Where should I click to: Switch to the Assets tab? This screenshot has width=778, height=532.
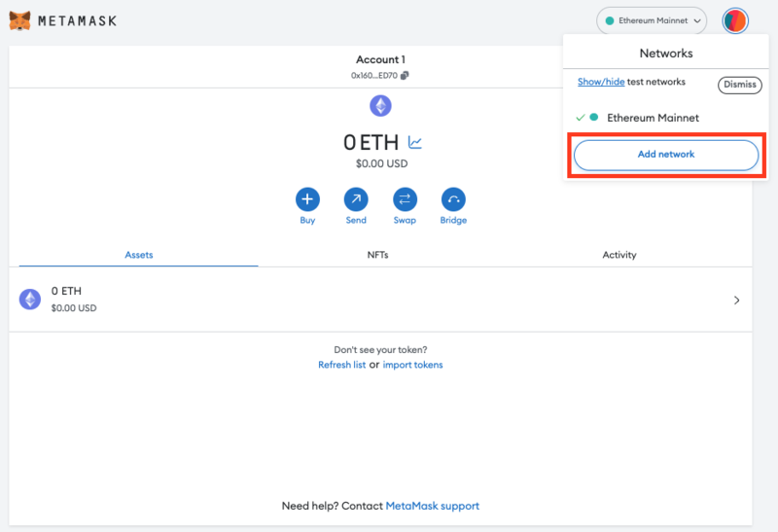click(x=139, y=255)
